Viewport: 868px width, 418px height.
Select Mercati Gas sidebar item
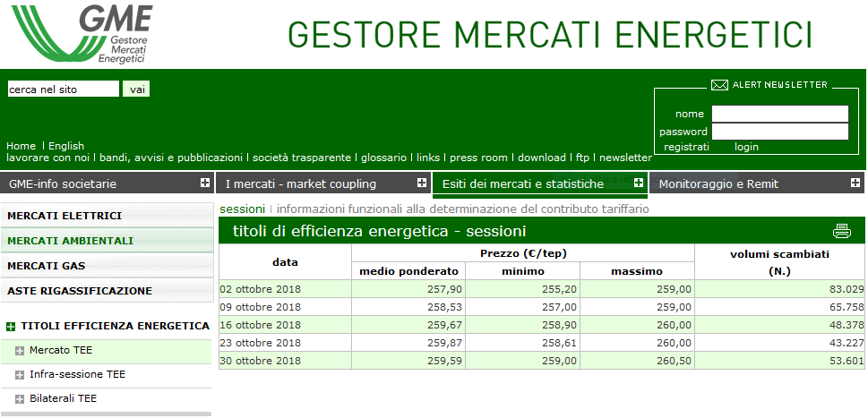pos(107,266)
